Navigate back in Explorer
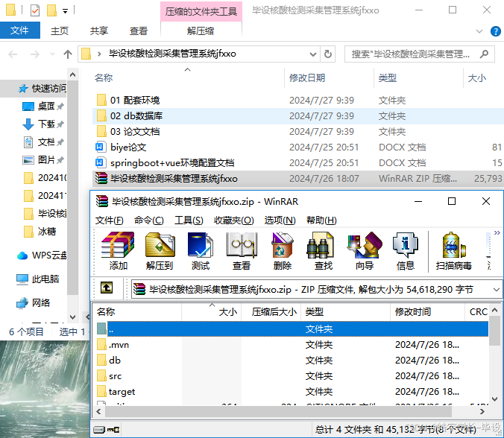 tap(13, 54)
